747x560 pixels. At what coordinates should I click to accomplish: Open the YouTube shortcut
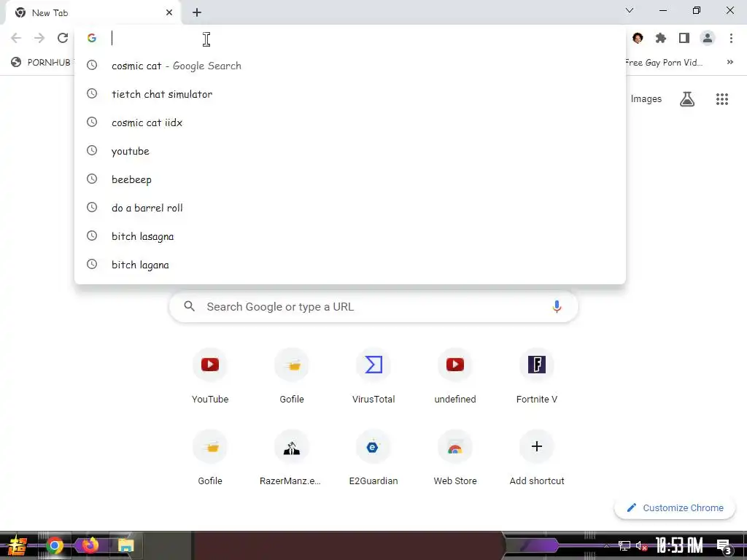point(210,376)
